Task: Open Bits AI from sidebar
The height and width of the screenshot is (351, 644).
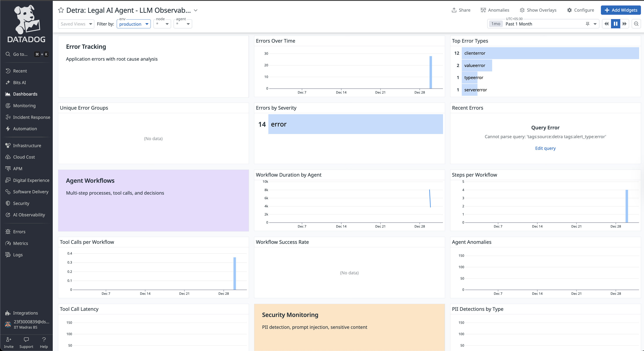Action: (19, 82)
